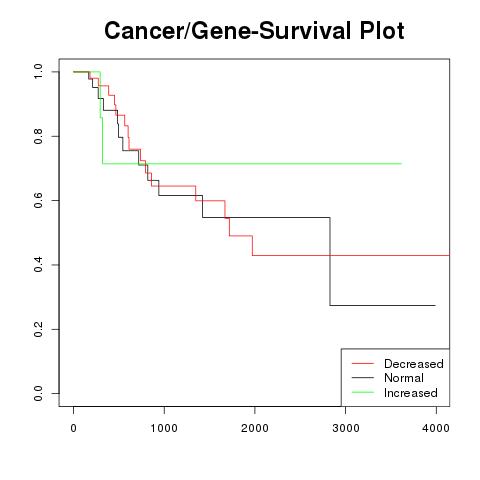Click the black Normal legend line
The width and height of the screenshot is (480, 480).
tap(363, 378)
